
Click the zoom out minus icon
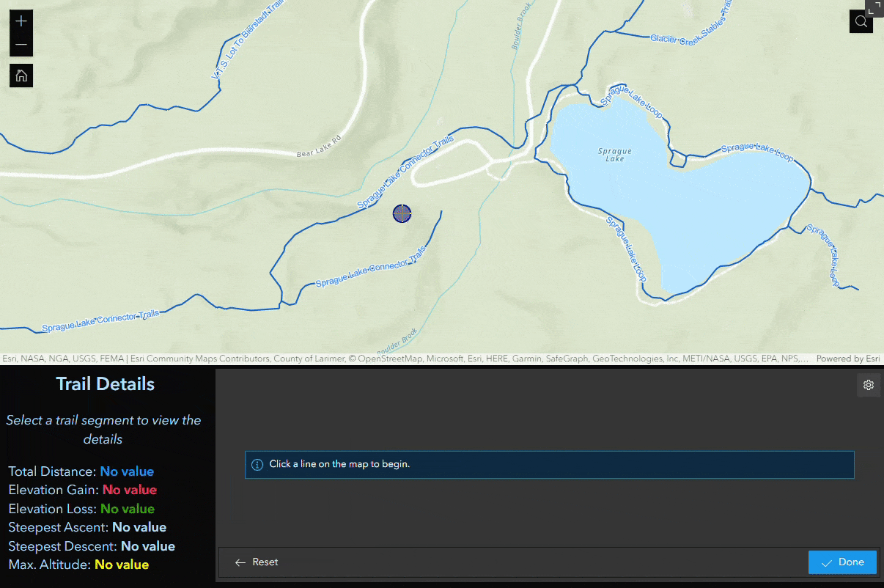tap(21, 44)
